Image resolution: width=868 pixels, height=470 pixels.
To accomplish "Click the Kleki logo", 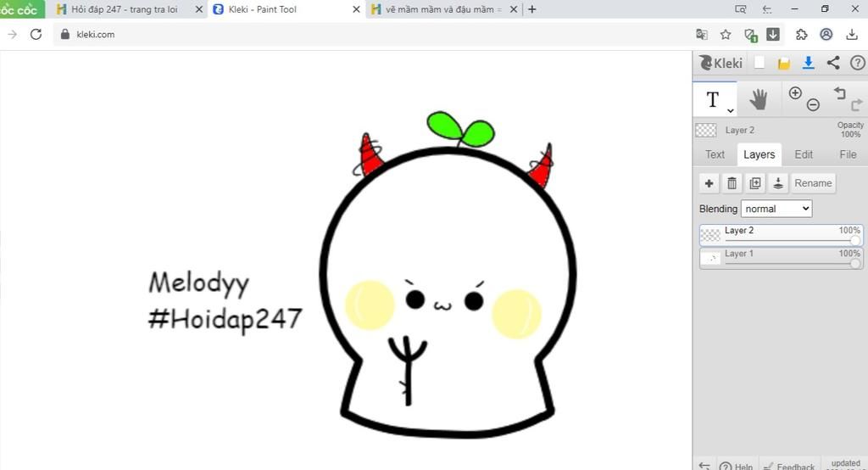I will (x=721, y=63).
